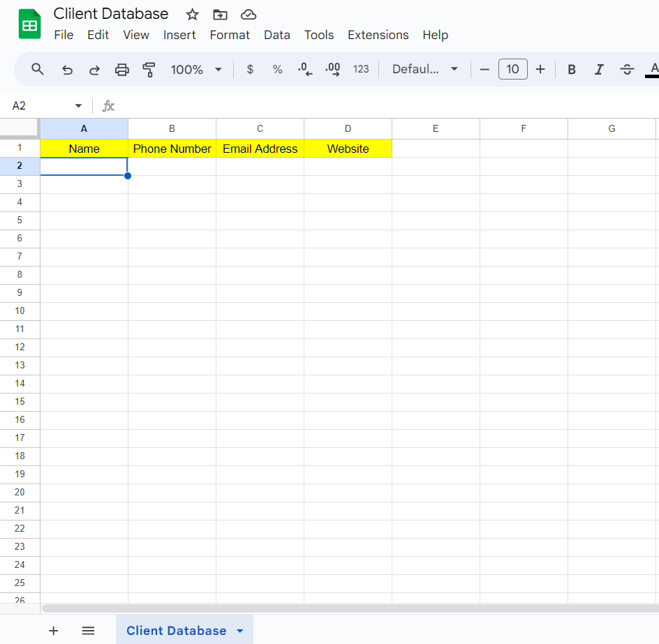Open the Format menu

(x=230, y=35)
